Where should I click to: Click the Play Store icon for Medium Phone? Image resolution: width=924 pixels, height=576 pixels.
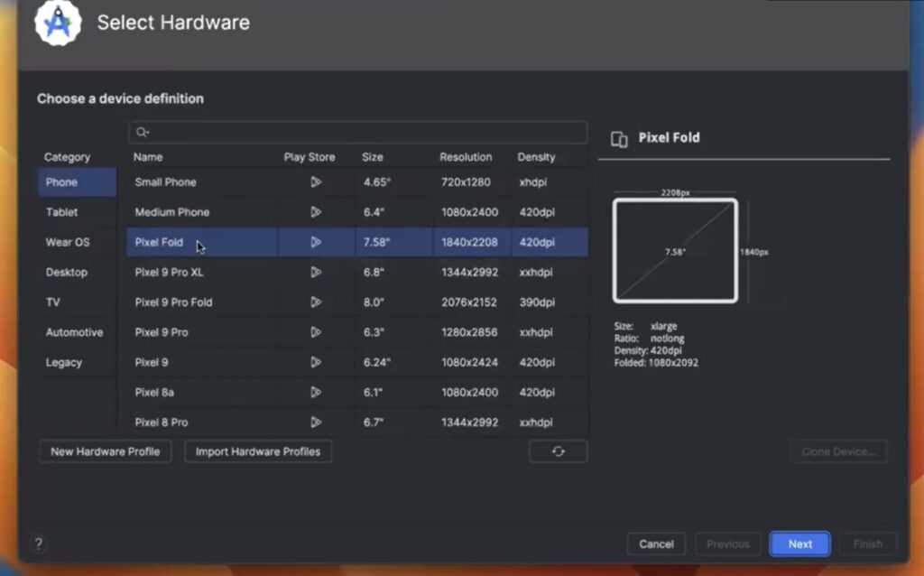pos(317,211)
